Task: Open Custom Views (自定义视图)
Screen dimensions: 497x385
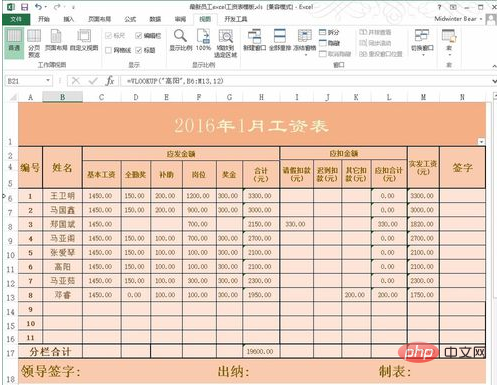Action: [x=84, y=40]
